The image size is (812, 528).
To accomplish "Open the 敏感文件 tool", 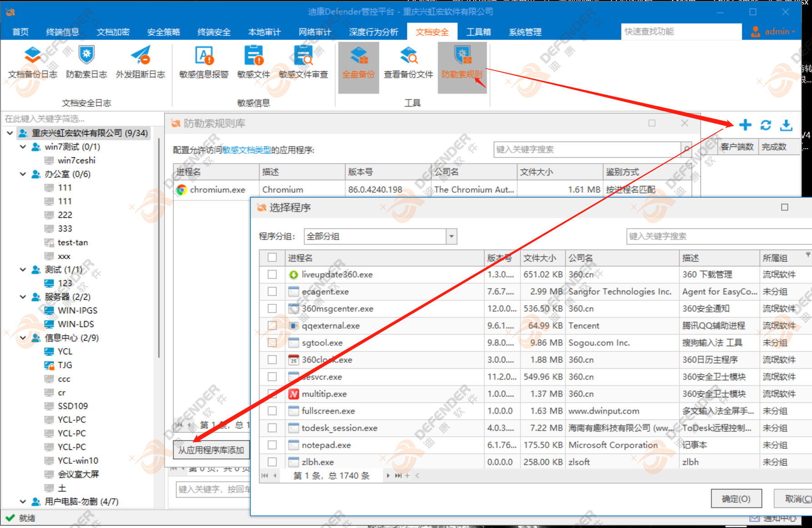I will pyautogui.click(x=253, y=62).
